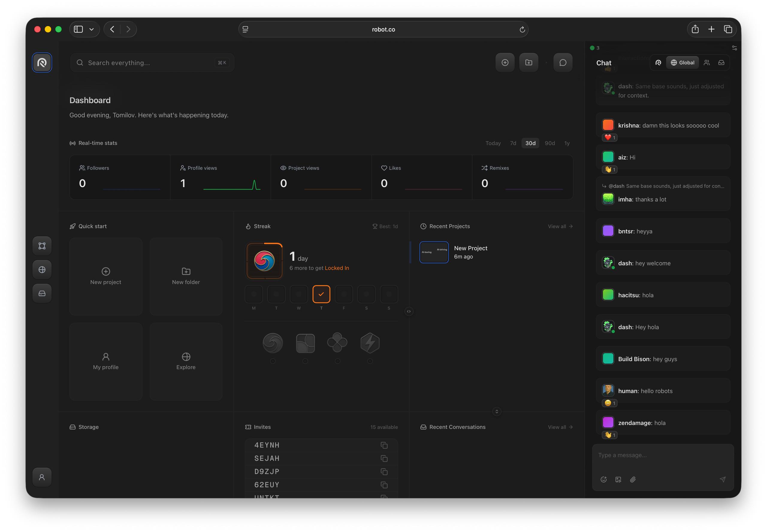Image resolution: width=767 pixels, height=532 pixels.
Task: Click Search everything field
Action: coord(152,63)
